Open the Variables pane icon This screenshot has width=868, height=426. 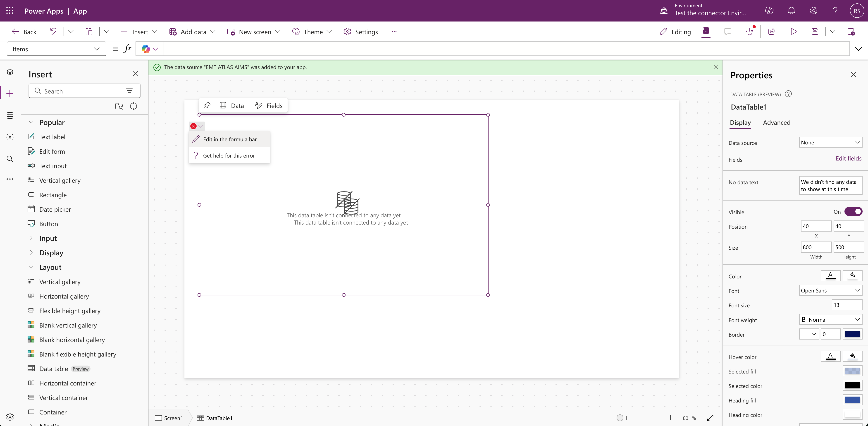coord(10,137)
